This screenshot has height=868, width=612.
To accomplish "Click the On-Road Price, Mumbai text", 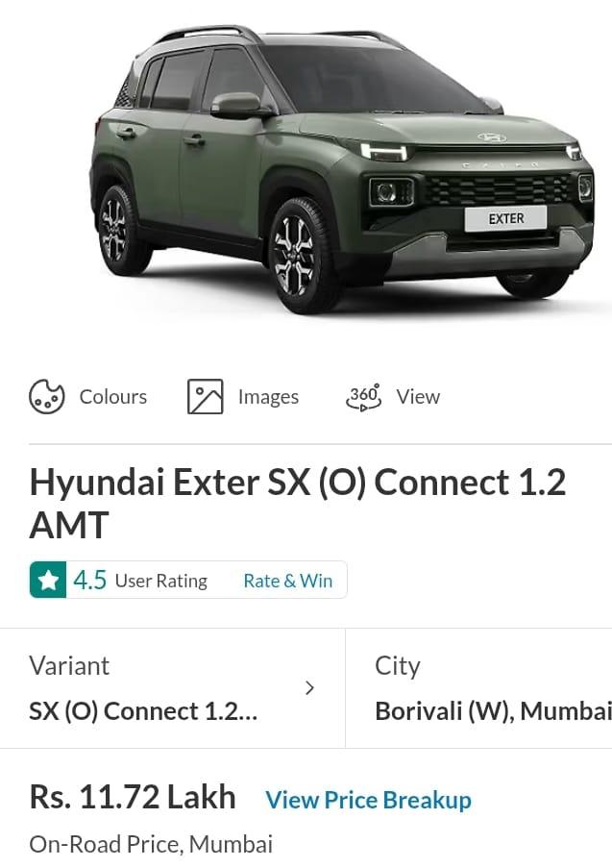I will click(x=151, y=844).
